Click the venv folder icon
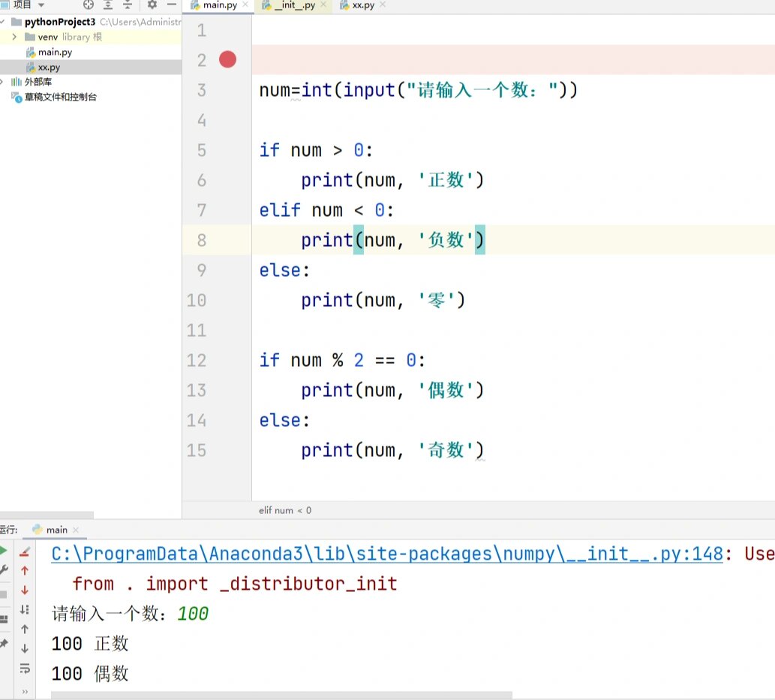The width and height of the screenshot is (775, 700). [30, 37]
